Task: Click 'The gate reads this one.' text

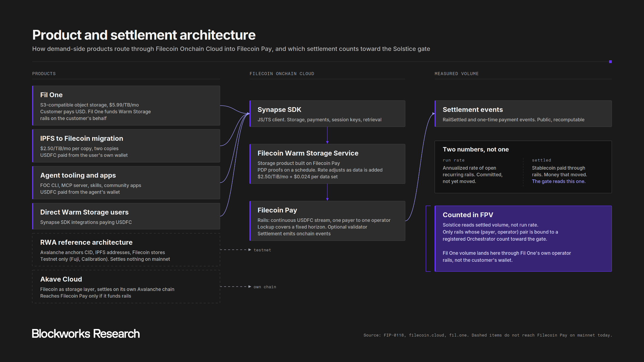Action: pyautogui.click(x=558, y=181)
